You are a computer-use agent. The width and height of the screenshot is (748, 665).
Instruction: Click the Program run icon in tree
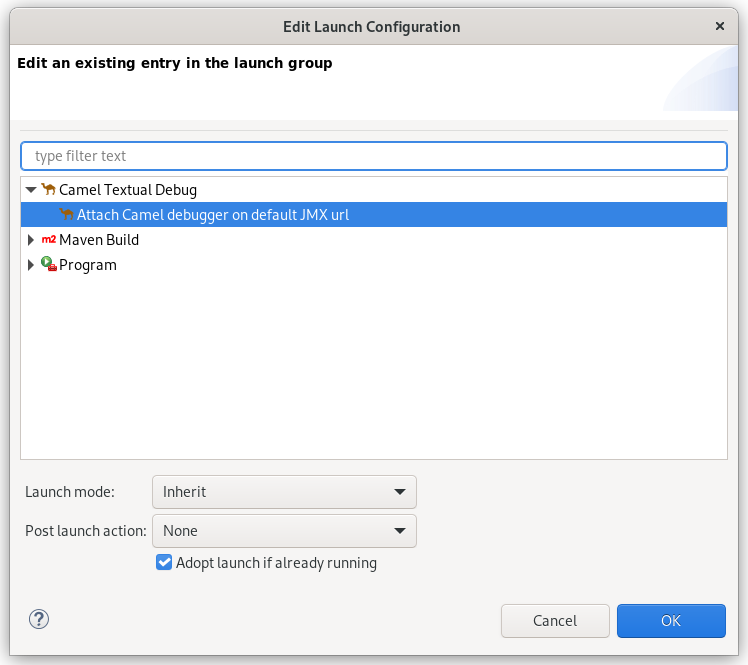[x=48, y=265]
